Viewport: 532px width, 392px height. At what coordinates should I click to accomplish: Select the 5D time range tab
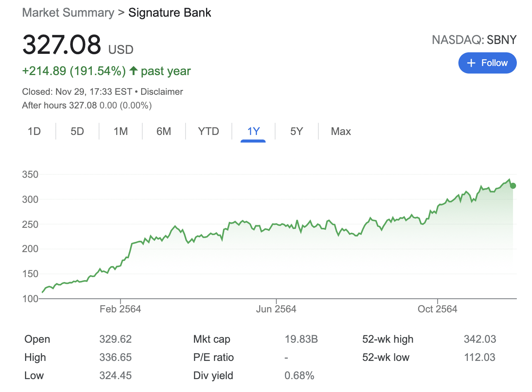coord(77,131)
